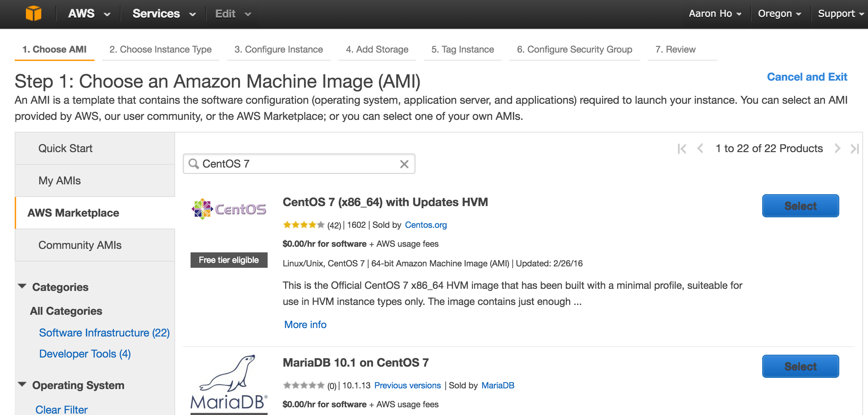Screen dimensions: 868x415
Task: Click the CentOS star rating
Action: [x=303, y=225]
